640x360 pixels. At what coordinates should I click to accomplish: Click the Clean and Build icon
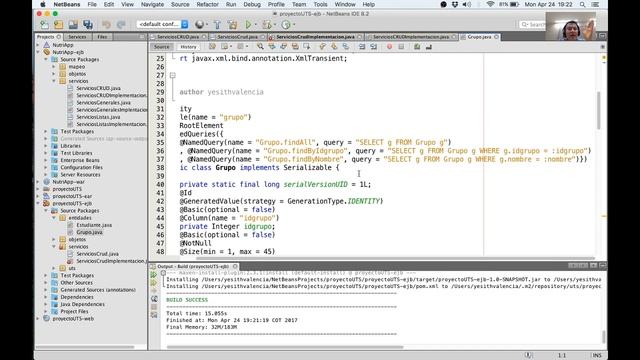(x=233, y=25)
